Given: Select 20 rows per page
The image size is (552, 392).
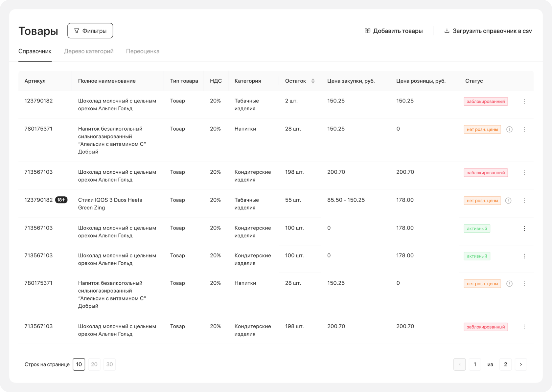Looking at the screenshot, I should click(x=94, y=364).
